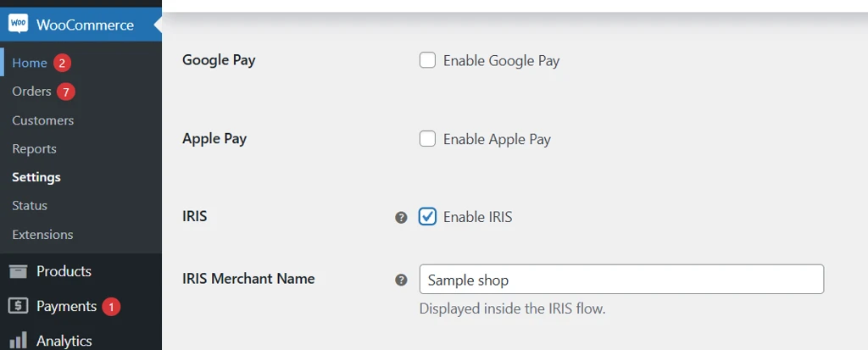Open the Status page link

click(30, 206)
